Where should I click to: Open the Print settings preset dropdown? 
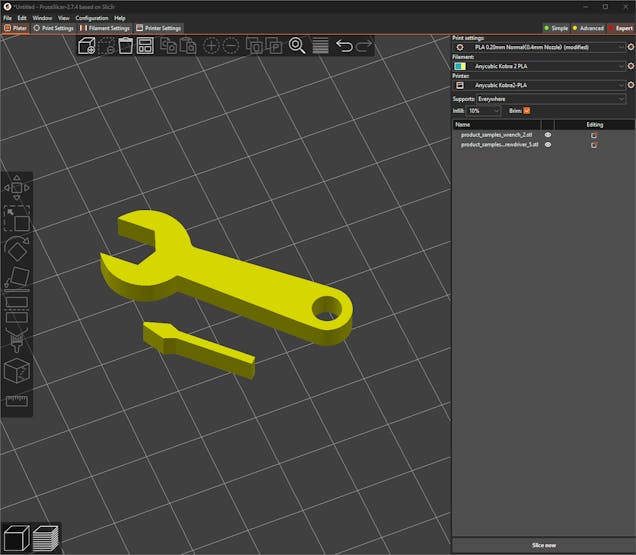click(x=539, y=47)
